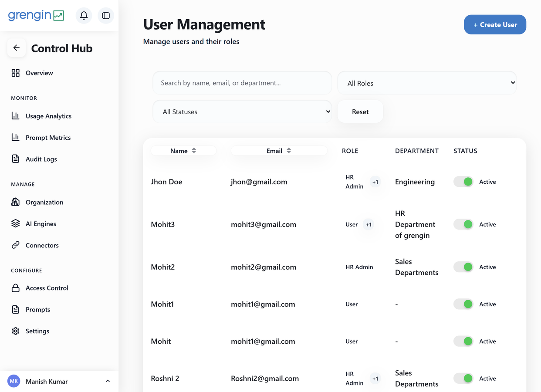This screenshot has width=541, height=392.
Task: Click the Engineering department cell
Action: click(415, 182)
